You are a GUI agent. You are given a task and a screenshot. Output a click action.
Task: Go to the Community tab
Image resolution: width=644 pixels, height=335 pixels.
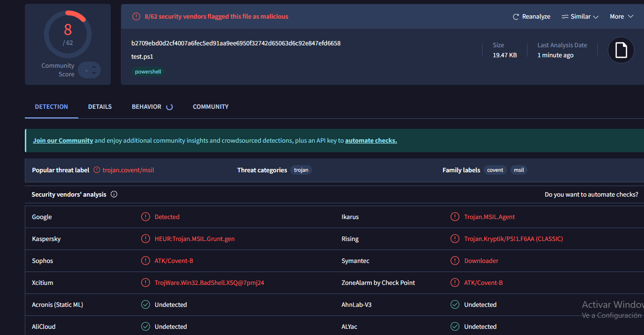point(211,106)
